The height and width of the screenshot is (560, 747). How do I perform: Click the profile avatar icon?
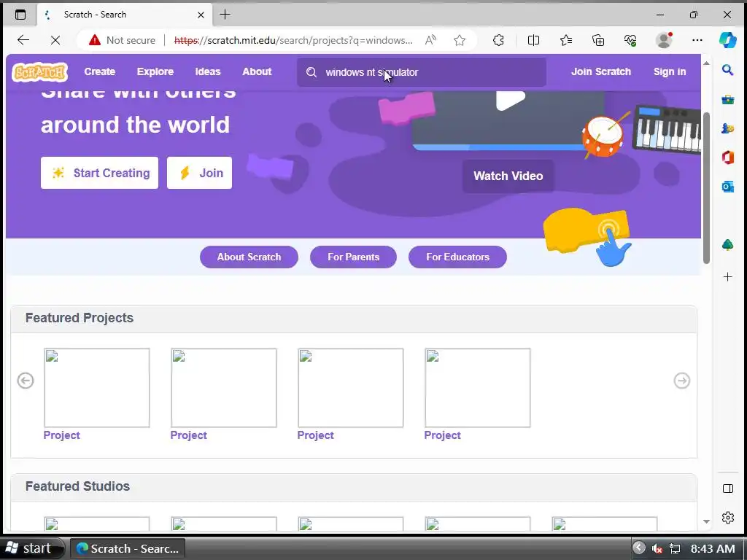click(x=664, y=41)
